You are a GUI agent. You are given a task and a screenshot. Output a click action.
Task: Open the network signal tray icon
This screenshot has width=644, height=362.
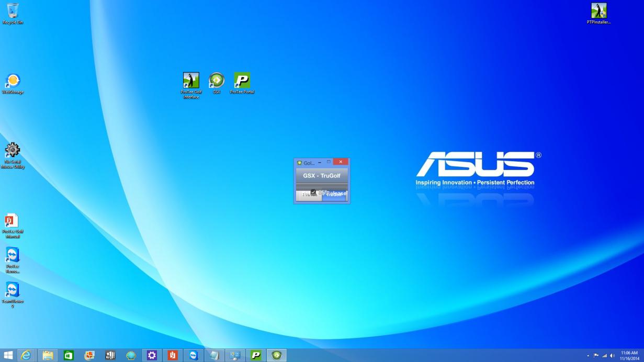604,356
